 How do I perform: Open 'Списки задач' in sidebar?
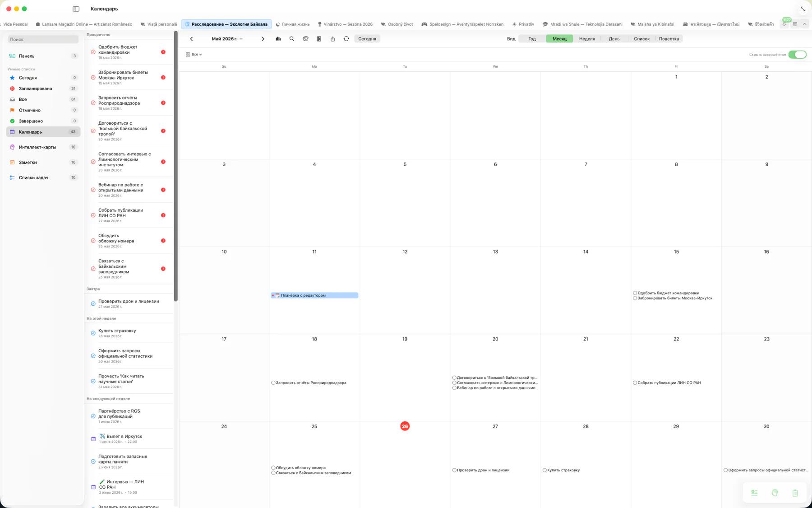click(43, 178)
